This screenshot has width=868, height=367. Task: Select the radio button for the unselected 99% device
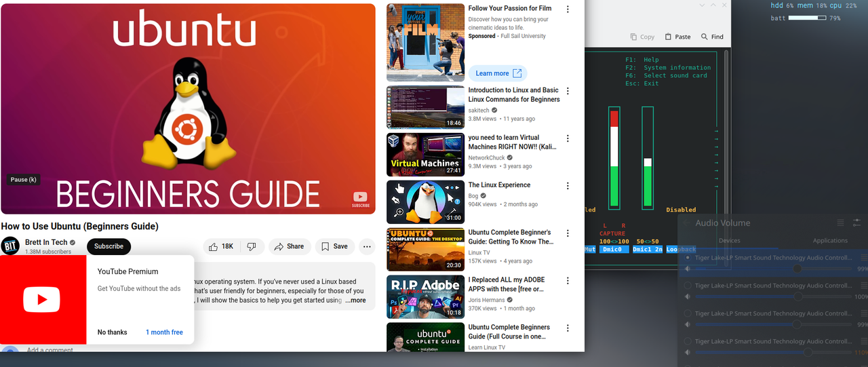point(688,313)
